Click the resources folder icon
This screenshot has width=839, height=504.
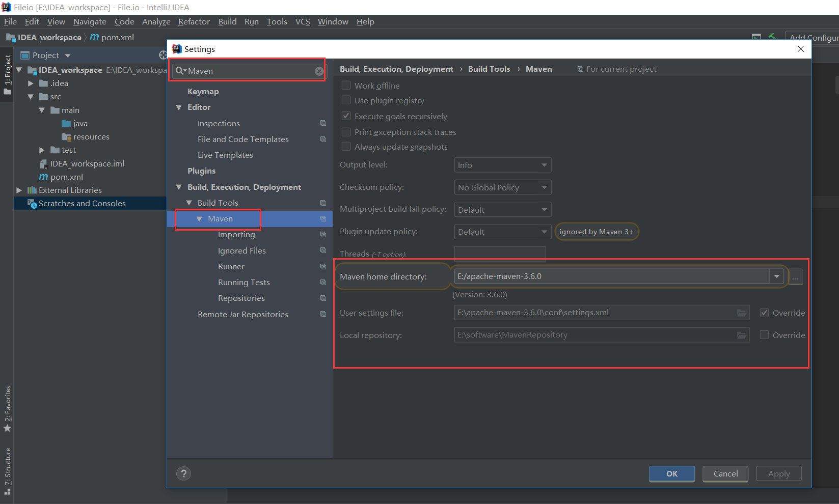coord(66,137)
